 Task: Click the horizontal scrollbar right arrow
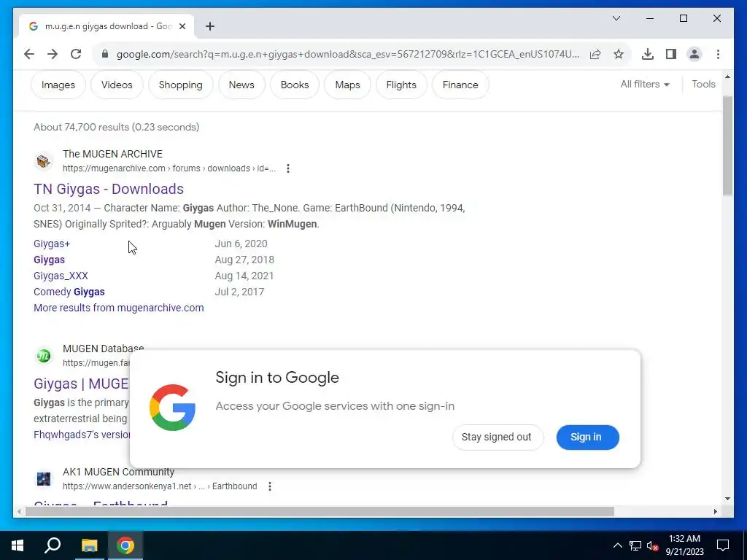pyautogui.click(x=715, y=512)
